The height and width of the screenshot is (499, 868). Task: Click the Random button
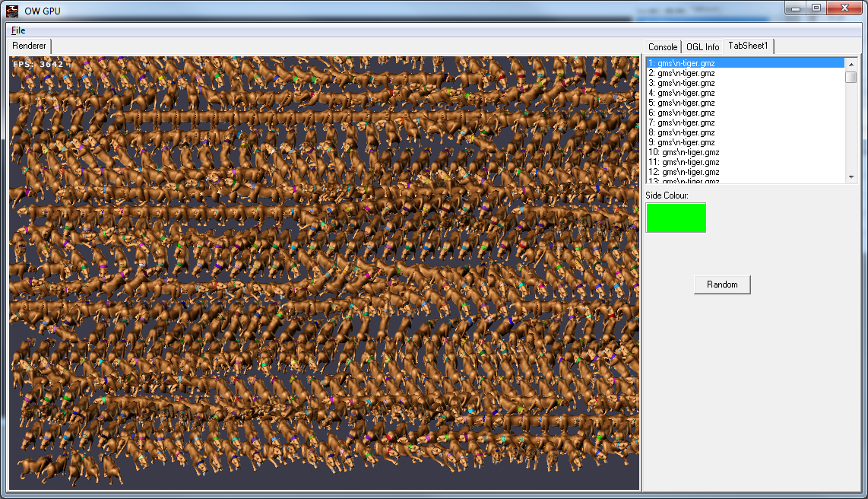(x=722, y=284)
